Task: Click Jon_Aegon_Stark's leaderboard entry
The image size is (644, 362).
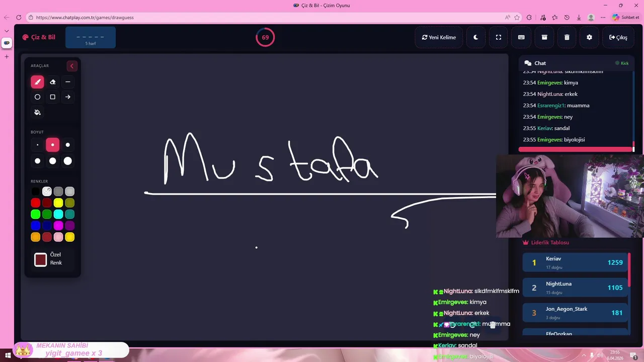Action: [575, 313]
